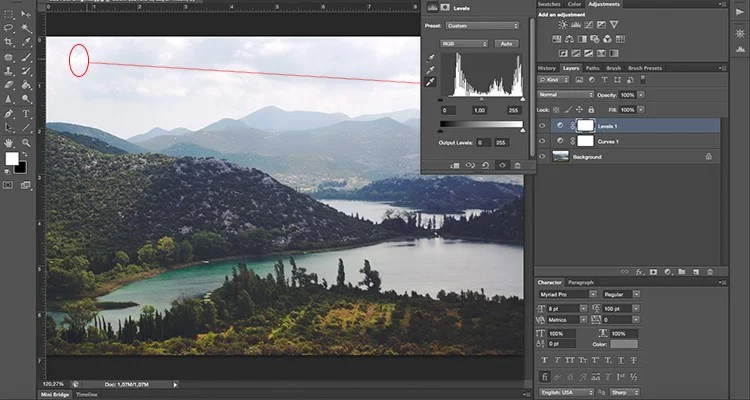Select the Pen tool
This screenshot has width=750, height=400.
point(9,114)
